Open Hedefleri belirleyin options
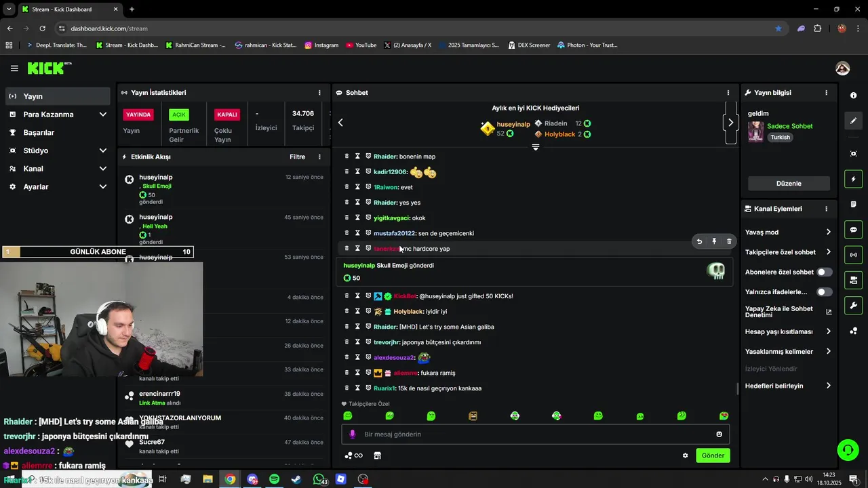Screen dimensions: 868x488 click(788, 386)
